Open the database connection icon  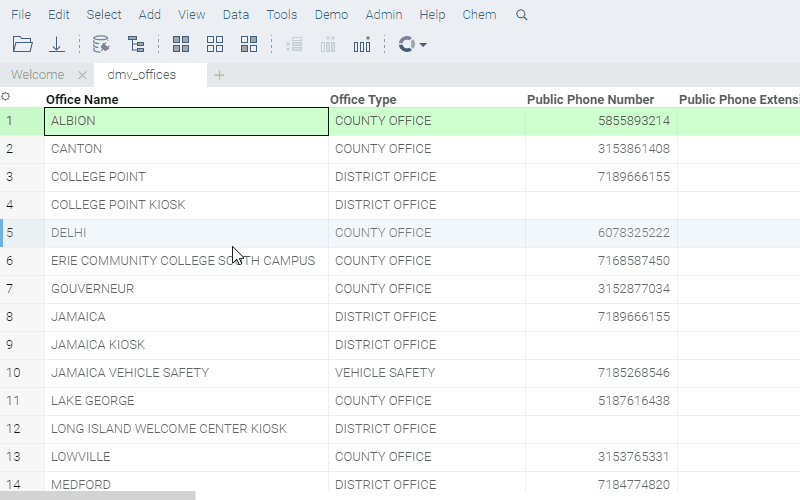pos(101,44)
